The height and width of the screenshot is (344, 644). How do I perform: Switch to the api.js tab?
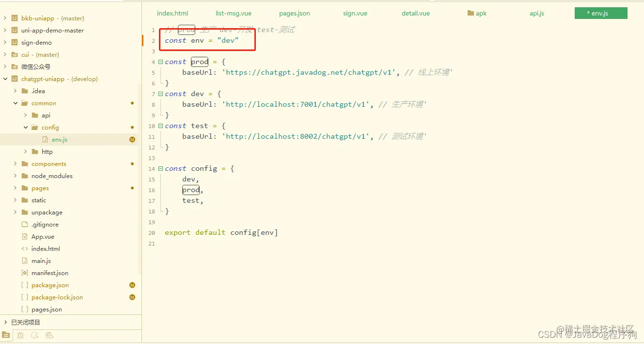coord(537,13)
